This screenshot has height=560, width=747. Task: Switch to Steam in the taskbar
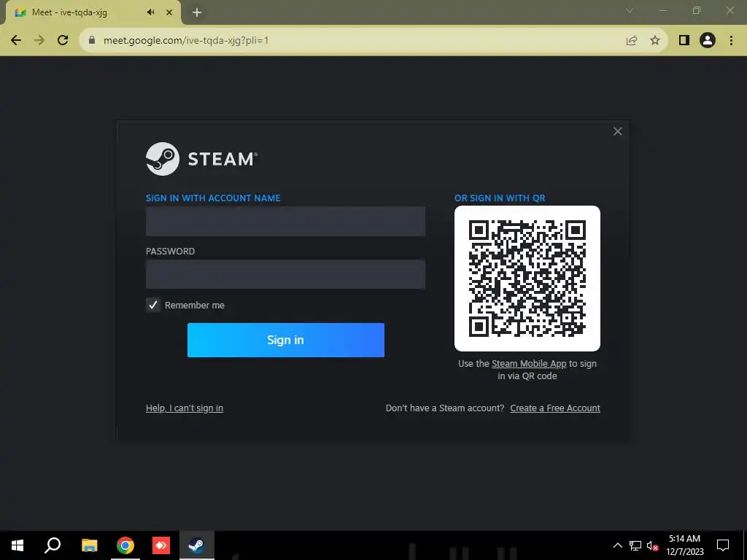pyautogui.click(x=197, y=545)
